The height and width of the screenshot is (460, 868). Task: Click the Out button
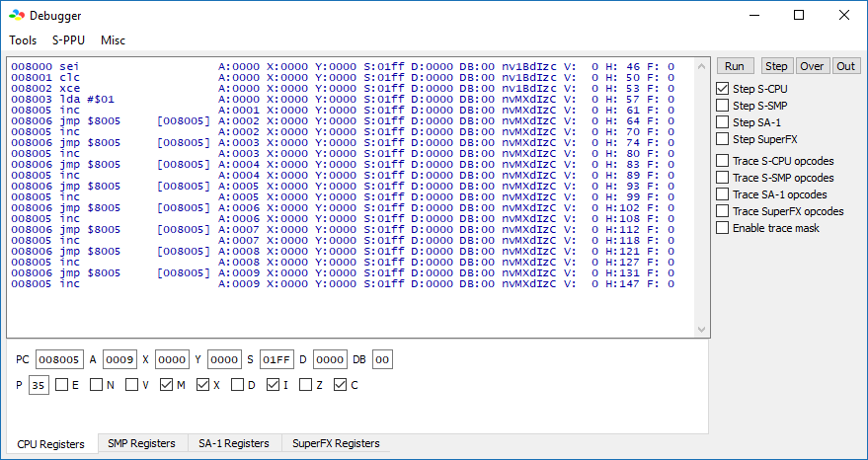[846, 66]
